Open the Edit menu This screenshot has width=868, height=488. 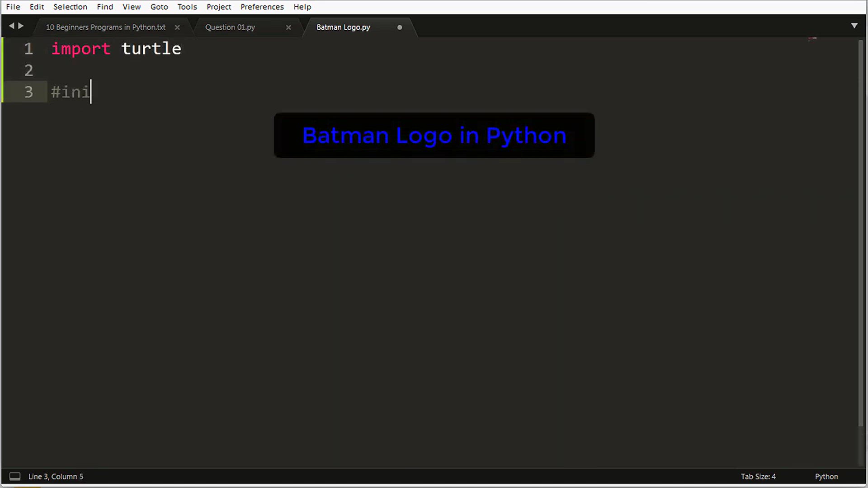tap(37, 7)
